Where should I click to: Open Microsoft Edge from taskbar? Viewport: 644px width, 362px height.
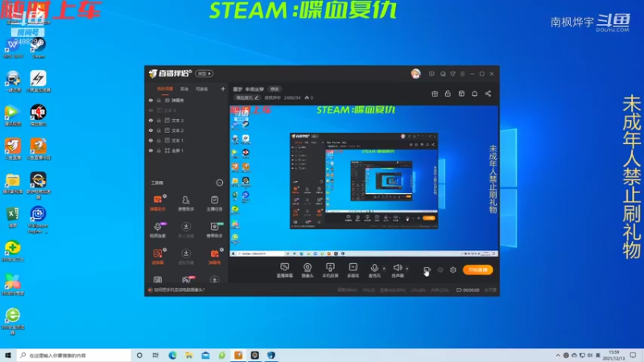(172, 355)
